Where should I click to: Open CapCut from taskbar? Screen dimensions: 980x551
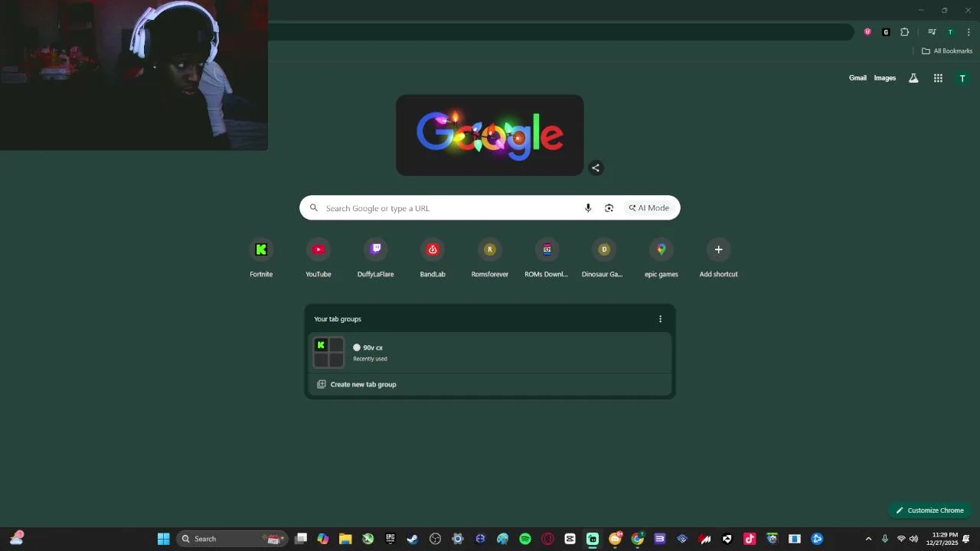pyautogui.click(x=570, y=539)
